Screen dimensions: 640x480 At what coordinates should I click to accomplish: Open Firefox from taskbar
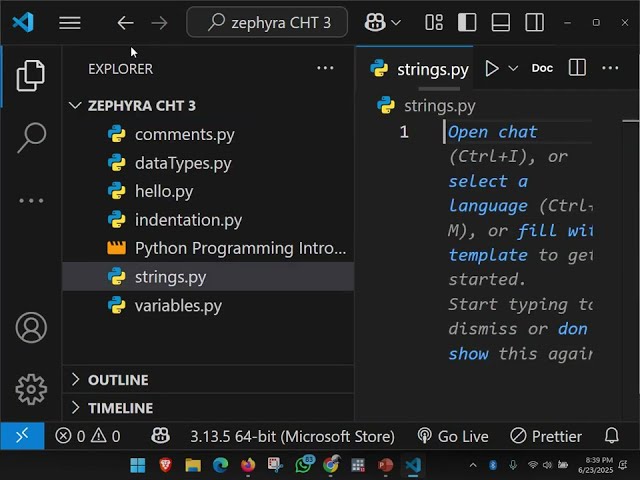248,465
